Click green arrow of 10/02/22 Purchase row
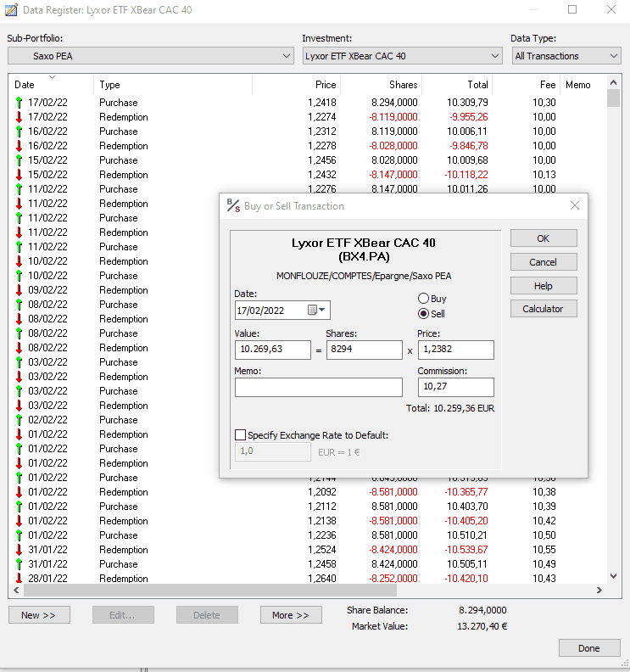The width and height of the screenshot is (630, 672). coord(19,275)
